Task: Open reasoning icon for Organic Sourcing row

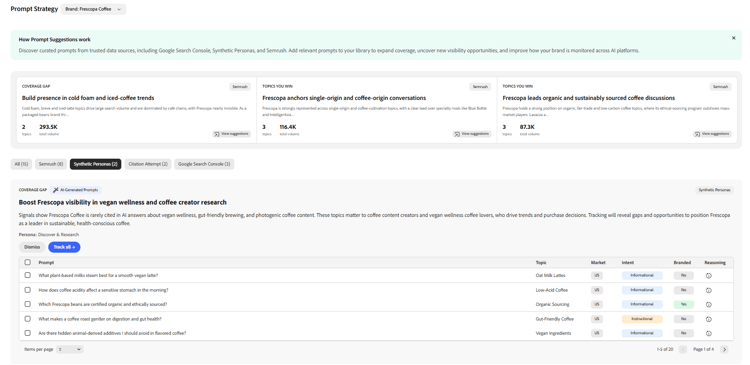Action: tap(709, 304)
